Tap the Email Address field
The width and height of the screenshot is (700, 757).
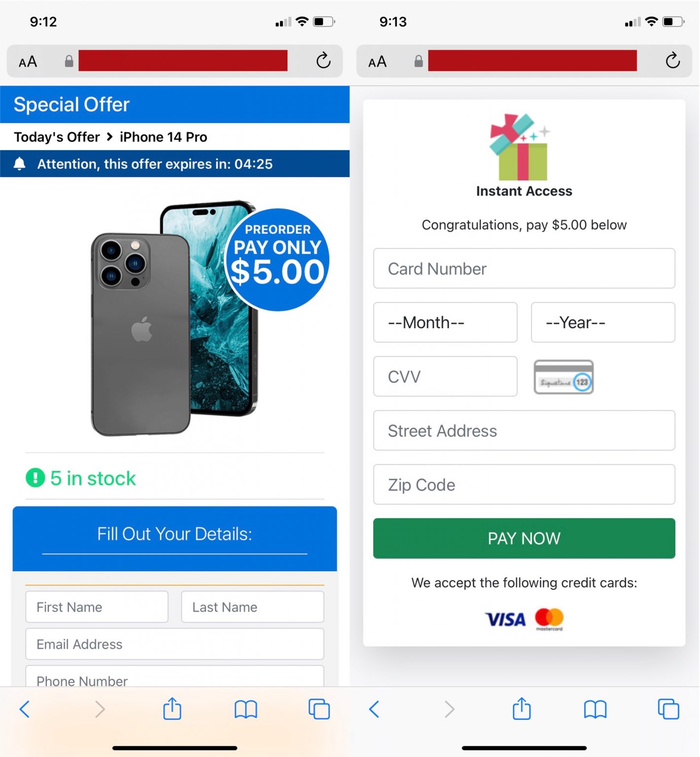point(175,644)
